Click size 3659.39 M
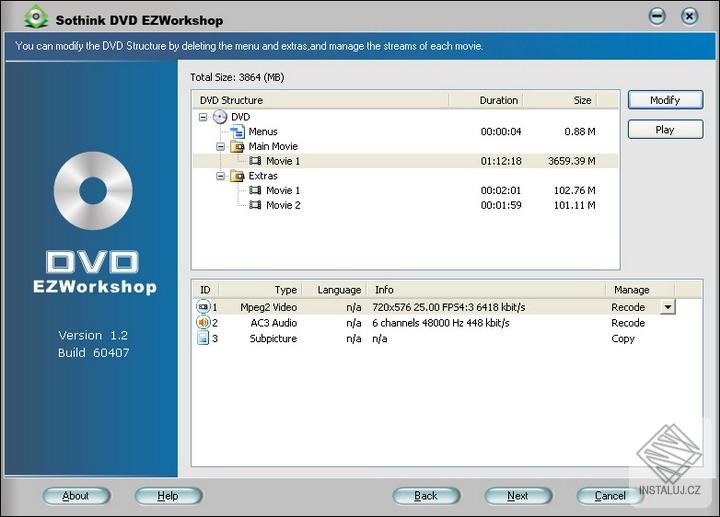The height and width of the screenshot is (517, 720). tap(572, 161)
